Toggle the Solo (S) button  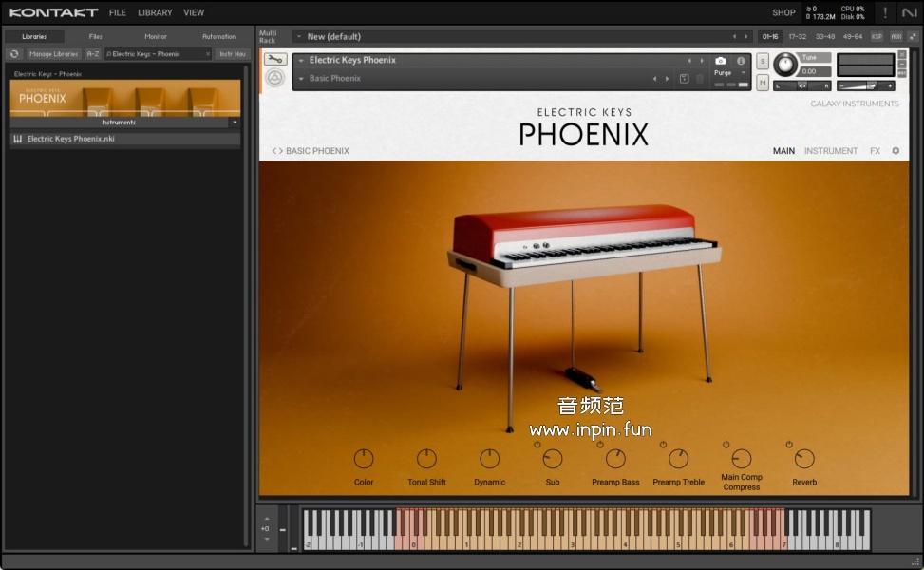pyautogui.click(x=762, y=62)
